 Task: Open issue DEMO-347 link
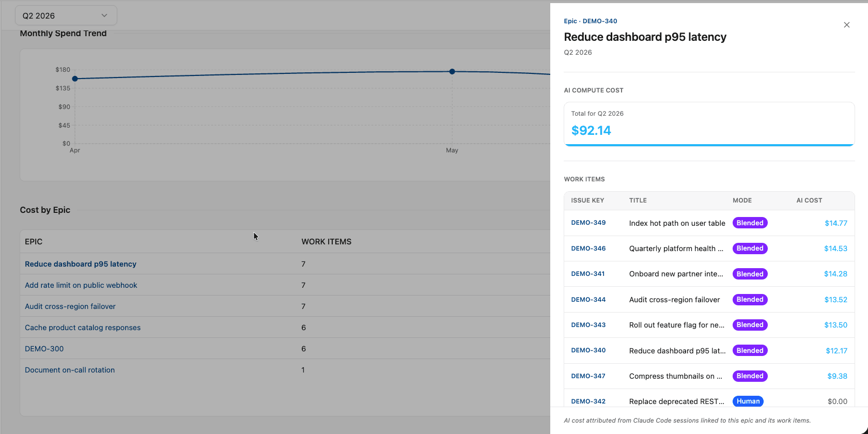tap(588, 376)
